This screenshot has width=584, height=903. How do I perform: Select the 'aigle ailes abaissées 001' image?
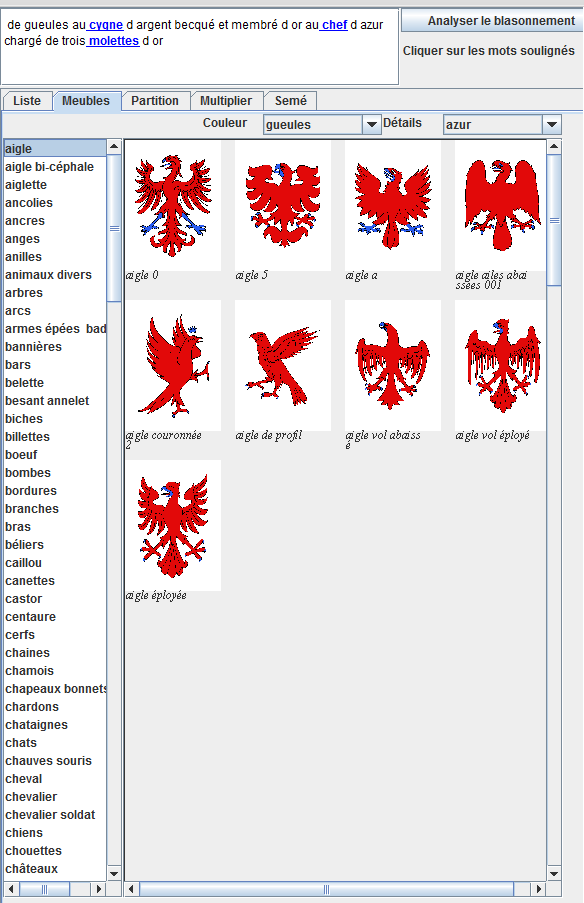tap(500, 206)
